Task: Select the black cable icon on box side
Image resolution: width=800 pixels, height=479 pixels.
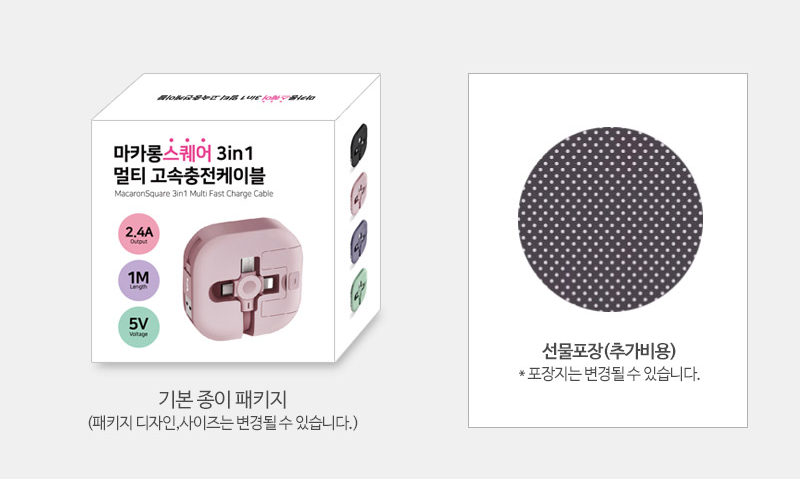Action: pyautogui.click(x=359, y=145)
